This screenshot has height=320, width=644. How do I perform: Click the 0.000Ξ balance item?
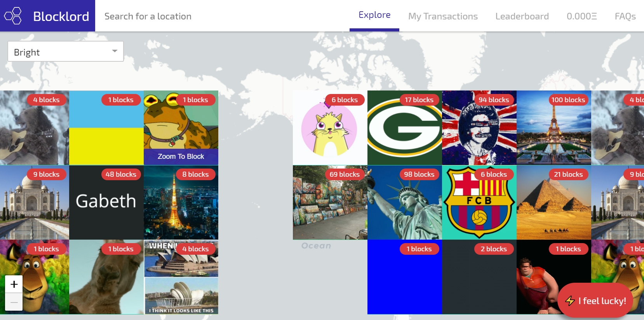(581, 16)
